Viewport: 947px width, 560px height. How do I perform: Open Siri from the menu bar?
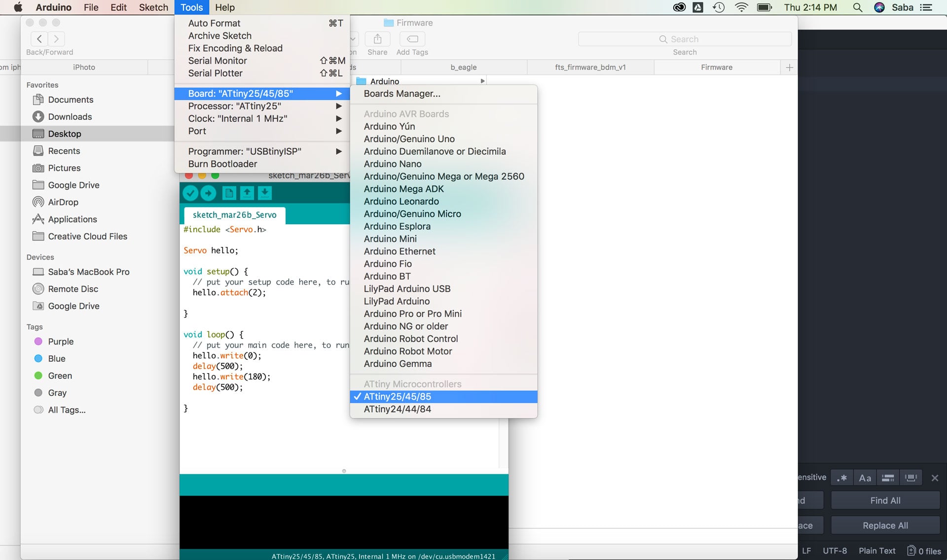pyautogui.click(x=879, y=7)
